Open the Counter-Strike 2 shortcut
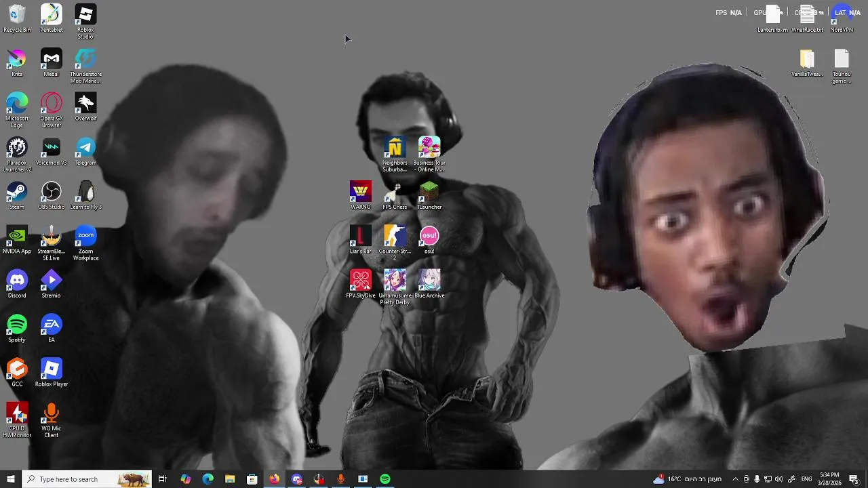Screen dimensions: 868x488 tap(395, 243)
